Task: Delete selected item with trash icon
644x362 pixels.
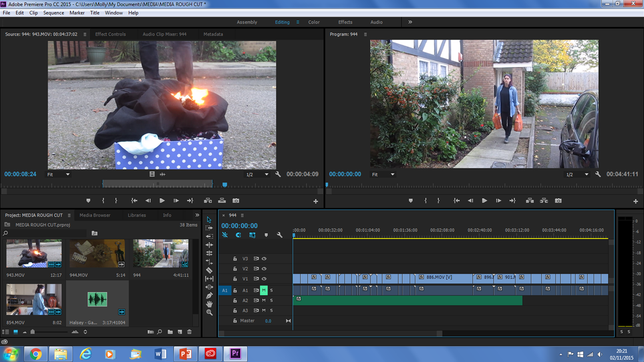Action: click(x=189, y=332)
